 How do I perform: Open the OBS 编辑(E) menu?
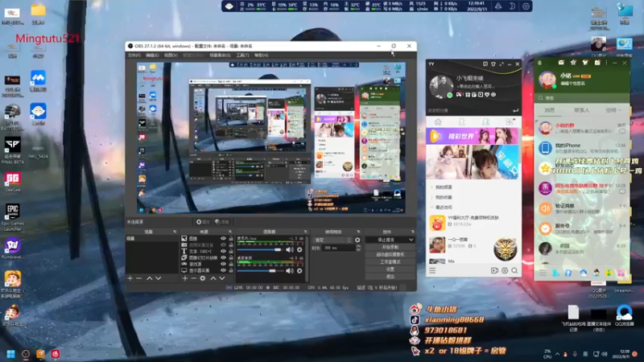152,55
